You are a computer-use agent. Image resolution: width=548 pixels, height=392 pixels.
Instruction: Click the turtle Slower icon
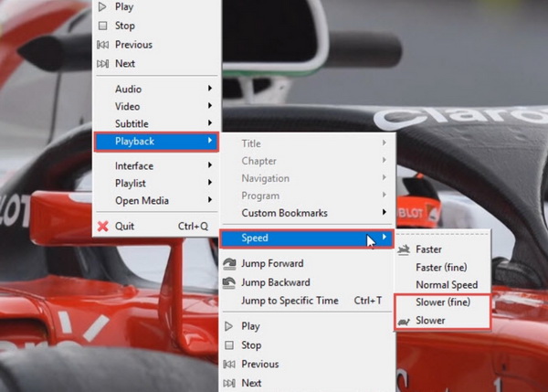point(404,322)
